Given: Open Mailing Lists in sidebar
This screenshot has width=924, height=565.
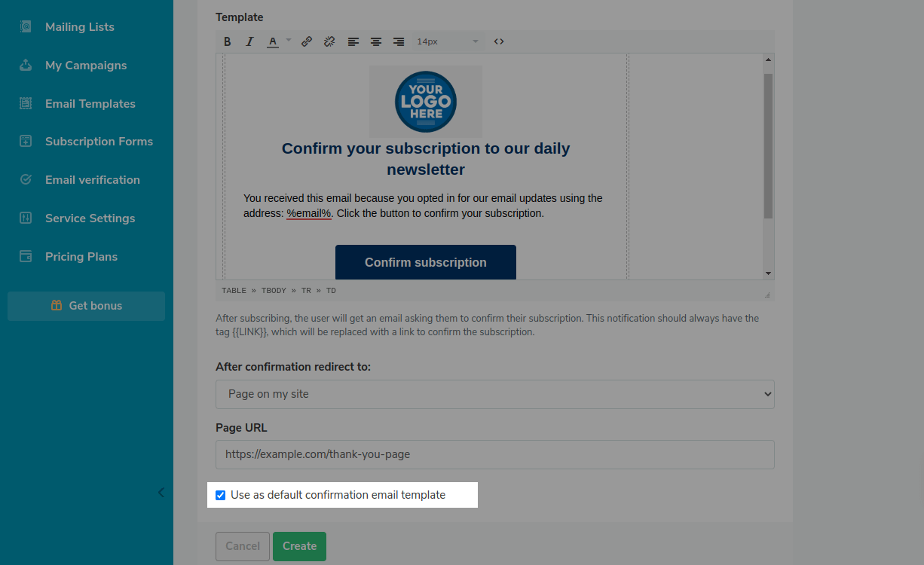Looking at the screenshot, I should 79,27.
